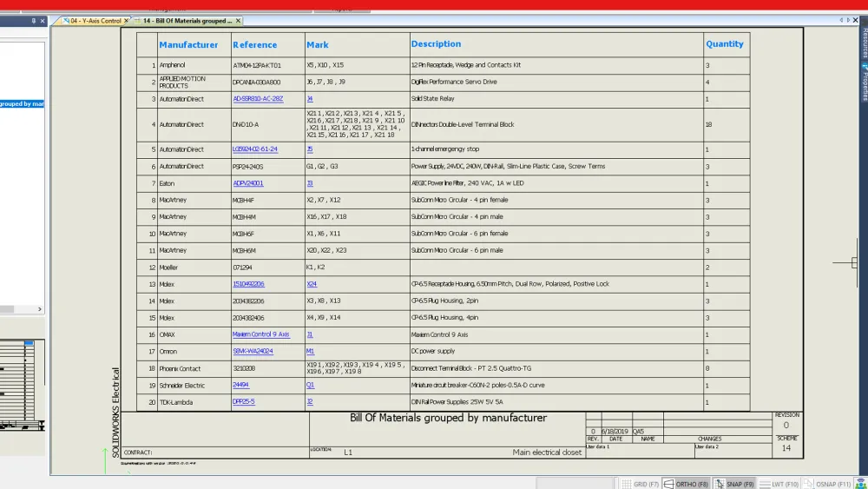This screenshot has height=489, width=868.
Task: Follow mark link J4 for Solid State Relay
Action: point(310,98)
